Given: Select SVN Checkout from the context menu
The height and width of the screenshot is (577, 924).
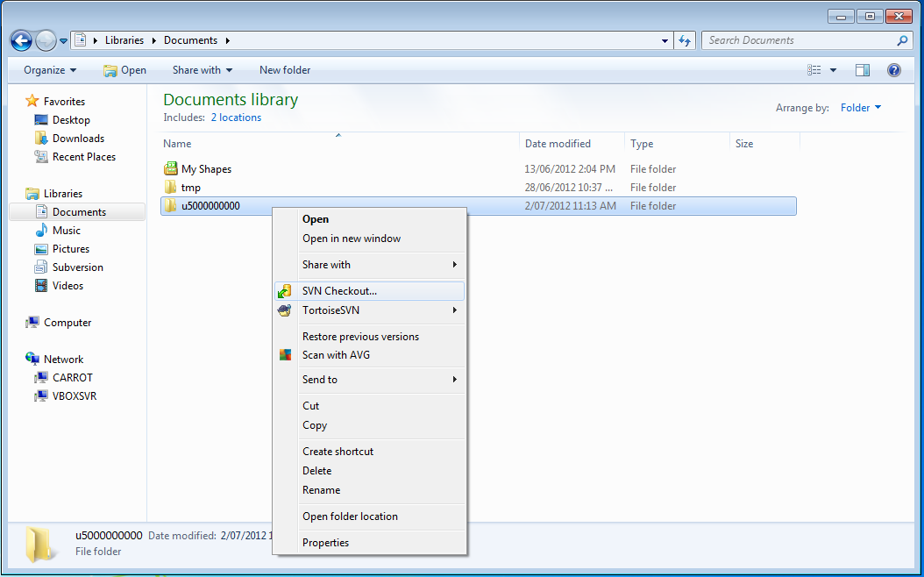Looking at the screenshot, I should click(340, 290).
